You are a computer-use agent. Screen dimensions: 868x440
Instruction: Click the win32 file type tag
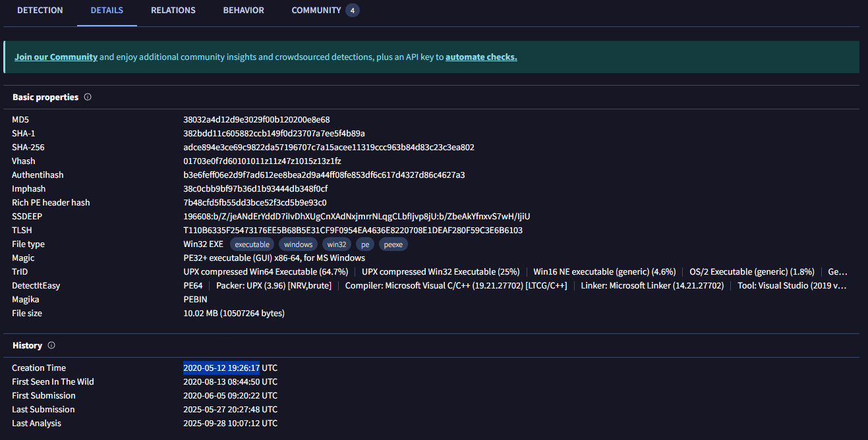[x=337, y=244]
